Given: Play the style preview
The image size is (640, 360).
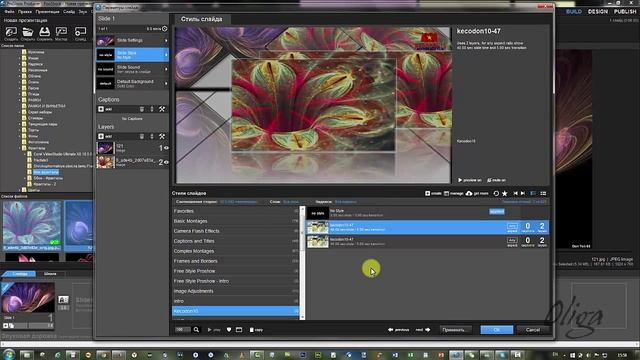Looking at the screenshot, I should [214, 329].
